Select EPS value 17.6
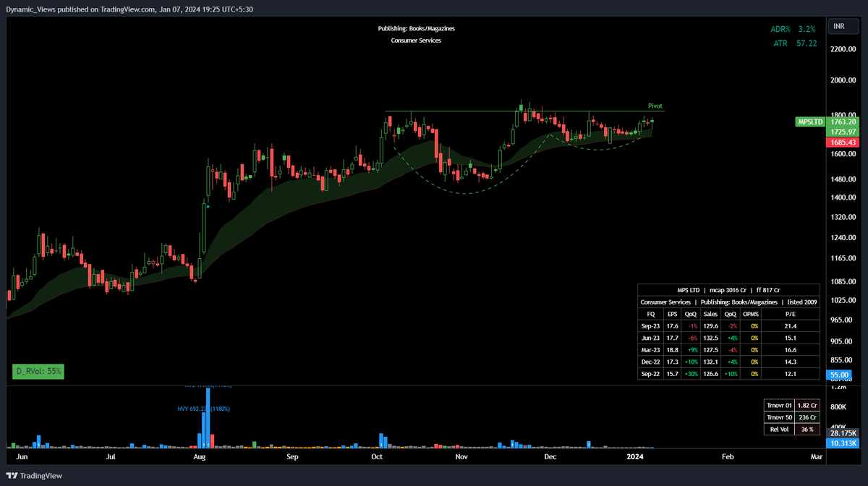 pyautogui.click(x=671, y=326)
